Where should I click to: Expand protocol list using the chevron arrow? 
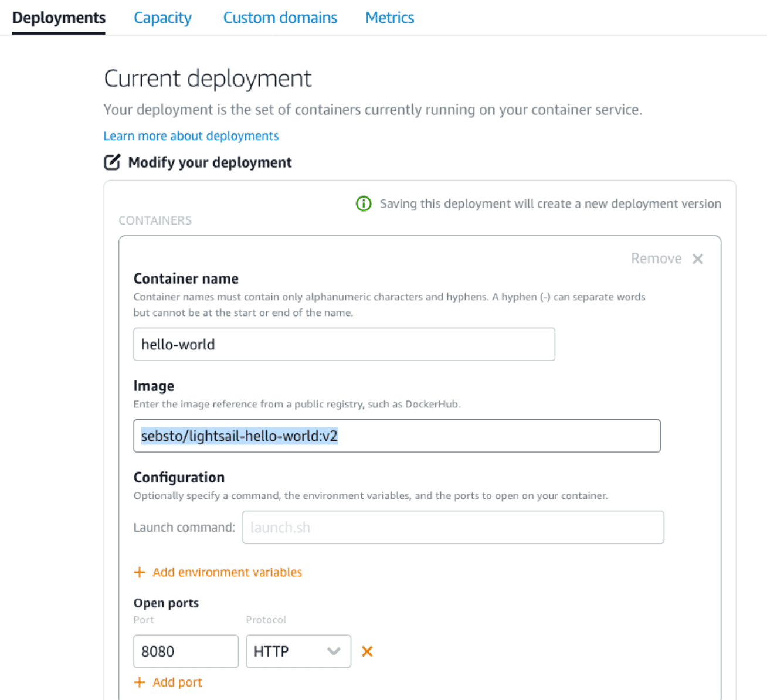[334, 651]
